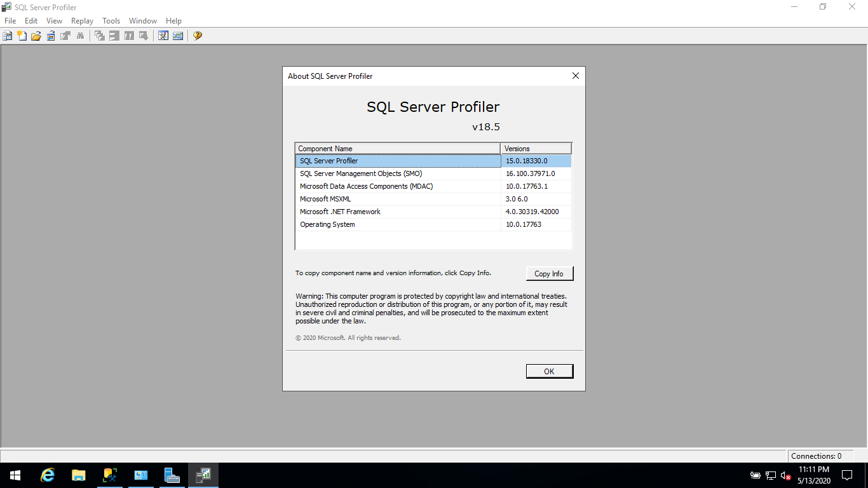Viewport: 868px width, 488px height.
Task: Click the Versions column header
Action: (536, 149)
